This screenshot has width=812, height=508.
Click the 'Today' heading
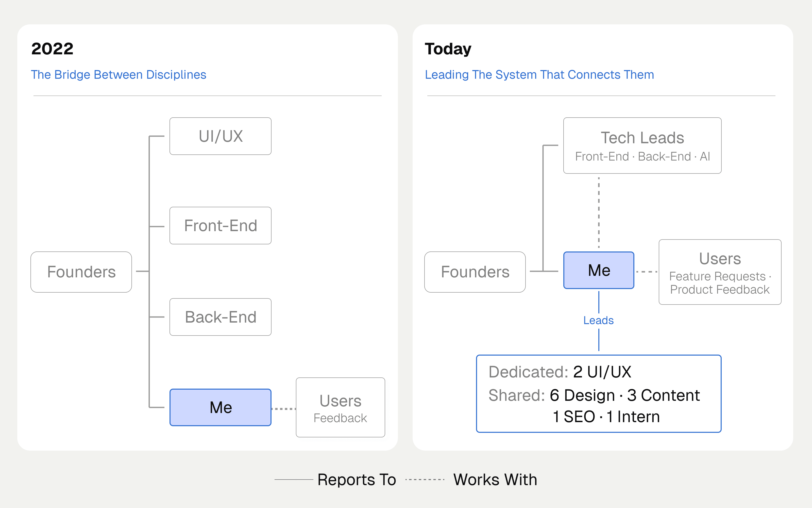coord(448,49)
